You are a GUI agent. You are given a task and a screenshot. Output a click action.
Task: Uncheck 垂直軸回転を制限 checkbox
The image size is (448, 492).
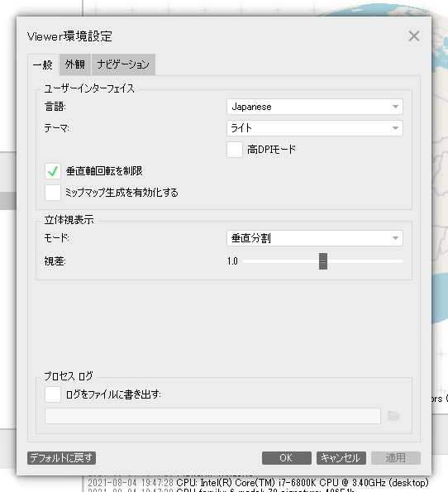click(53, 171)
